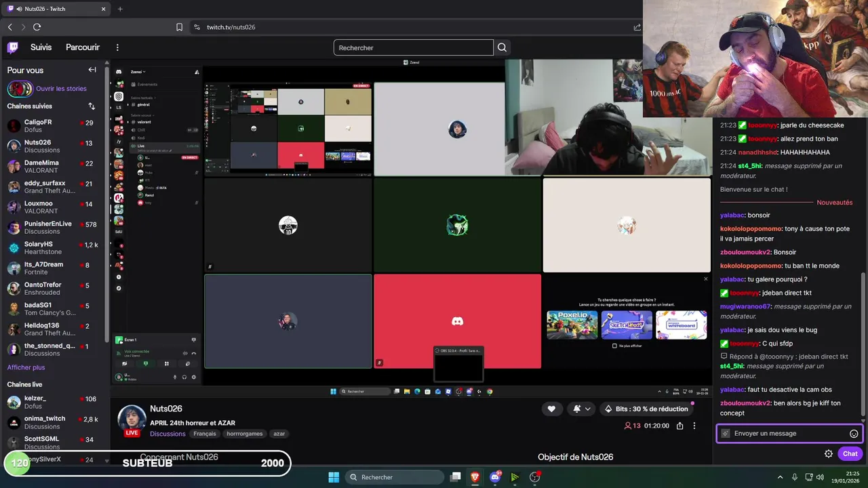This screenshot has height=488, width=868.
Task: Select the horrrorgames tag
Action: pos(245,434)
